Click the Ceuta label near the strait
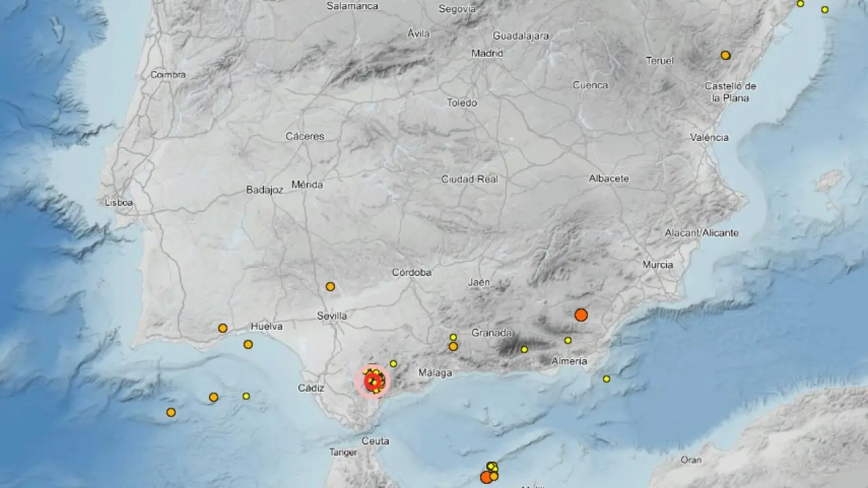Image resolution: width=868 pixels, height=488 pixels. [x=376, y=441]
